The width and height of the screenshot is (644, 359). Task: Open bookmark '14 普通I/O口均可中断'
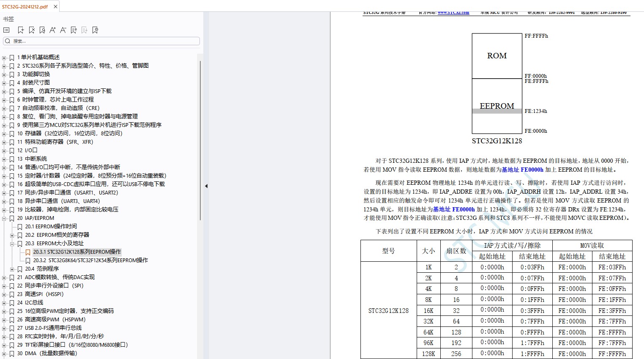tap(68, 167)
